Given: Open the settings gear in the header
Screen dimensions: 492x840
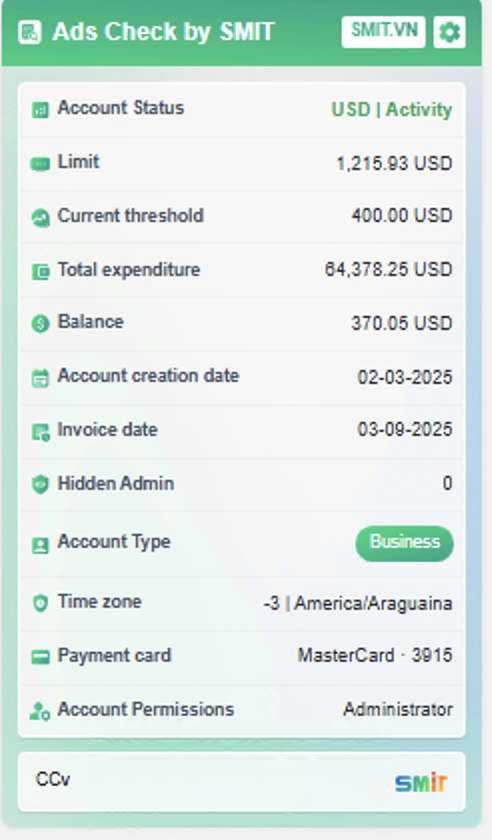Looking at the screenshot, I should 449,32.
